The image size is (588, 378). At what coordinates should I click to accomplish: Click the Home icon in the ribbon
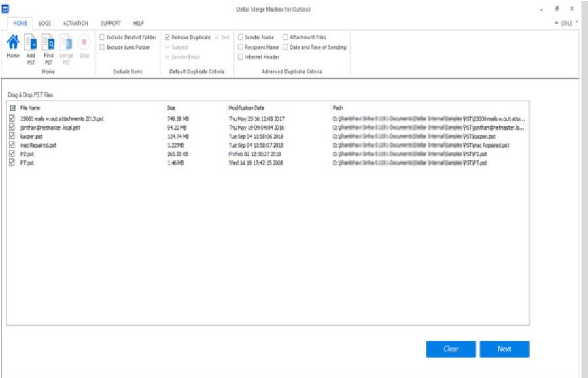click(x=13, y=44)
